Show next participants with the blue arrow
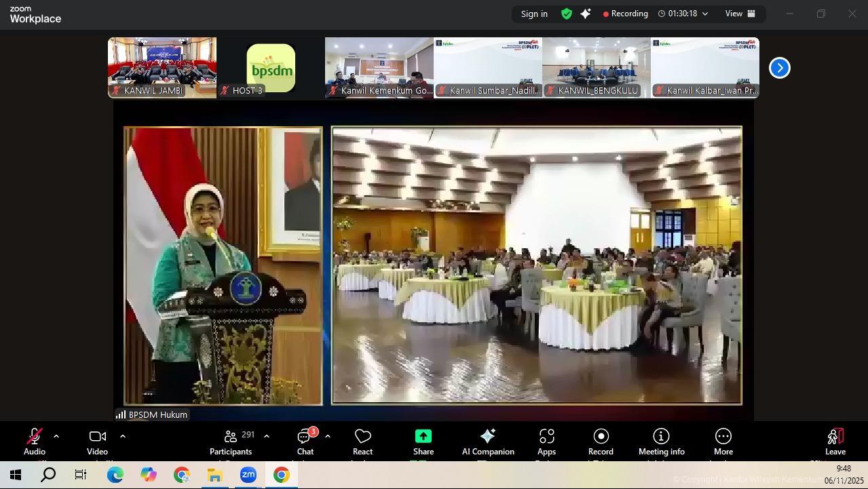 tap(779, 68)
